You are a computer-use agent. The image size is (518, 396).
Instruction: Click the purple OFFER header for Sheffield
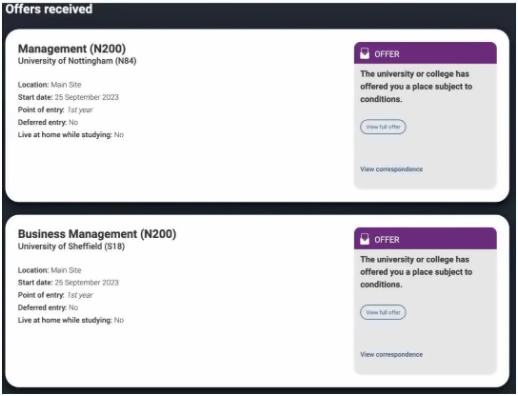tap(425, 239)
